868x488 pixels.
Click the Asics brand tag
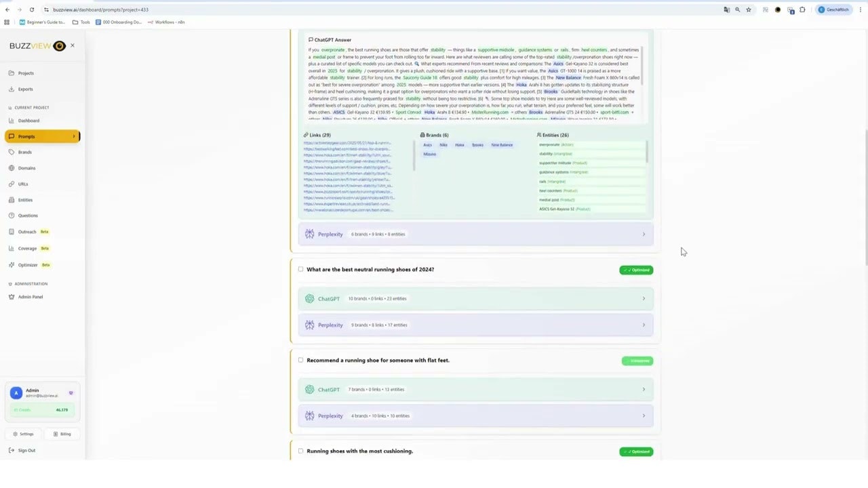427,145
